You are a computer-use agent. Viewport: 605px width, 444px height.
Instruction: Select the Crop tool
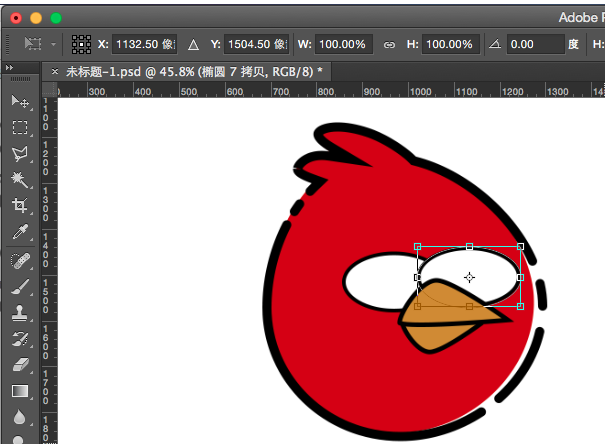coord(20,205)
